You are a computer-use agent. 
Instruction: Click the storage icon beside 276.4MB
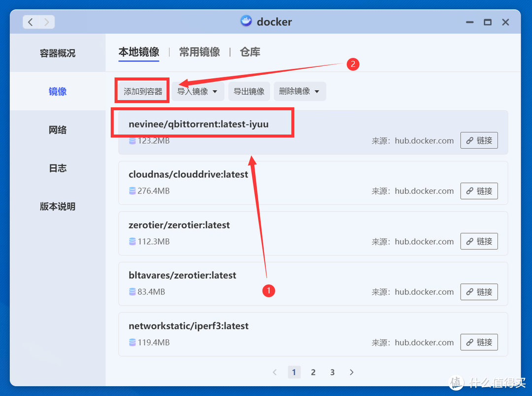pyautogui.click(x=133, y=191)
